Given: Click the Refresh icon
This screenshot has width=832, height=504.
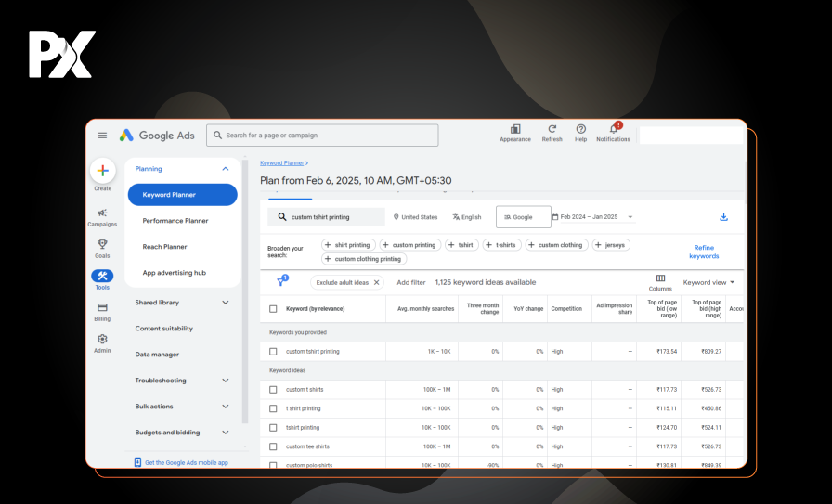Looking at the screenshot, I should pos(552,130).
